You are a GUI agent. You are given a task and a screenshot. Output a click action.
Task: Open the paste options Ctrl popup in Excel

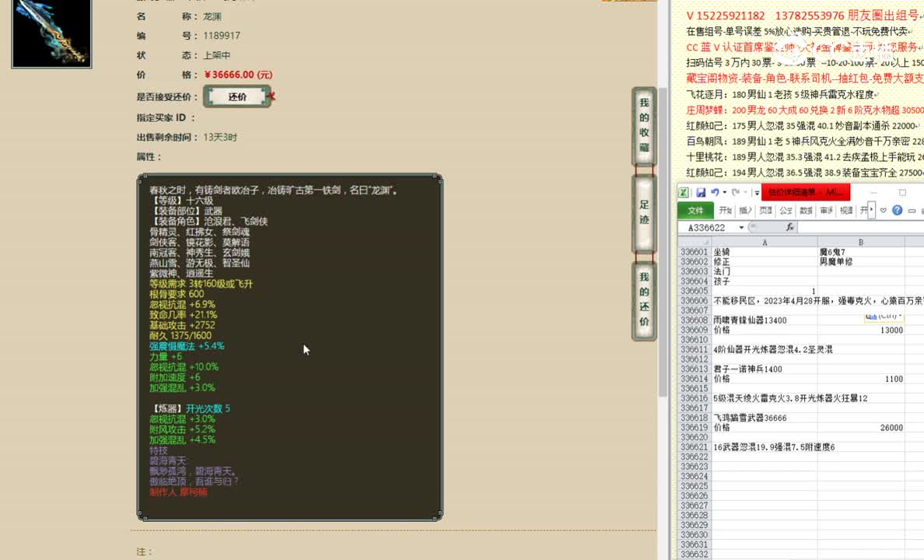(884, 317)
